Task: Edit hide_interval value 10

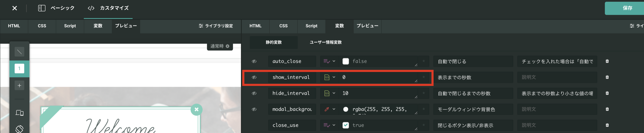Action: (x=378, y=93)
